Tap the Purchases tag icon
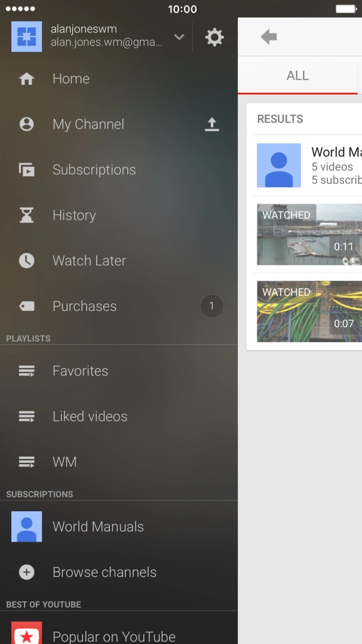362x644 pixels. pyautogui.click(x=26, y=306)
